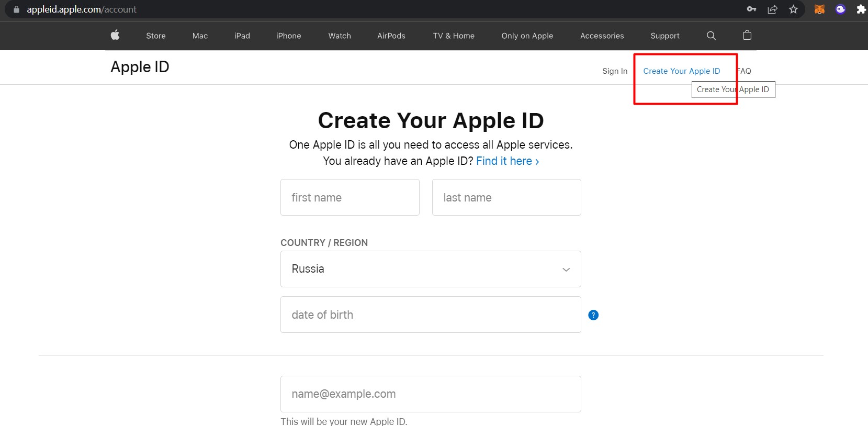Open the extensions puzzle icon
Screen dimensions: 868x426
[861, 9]
